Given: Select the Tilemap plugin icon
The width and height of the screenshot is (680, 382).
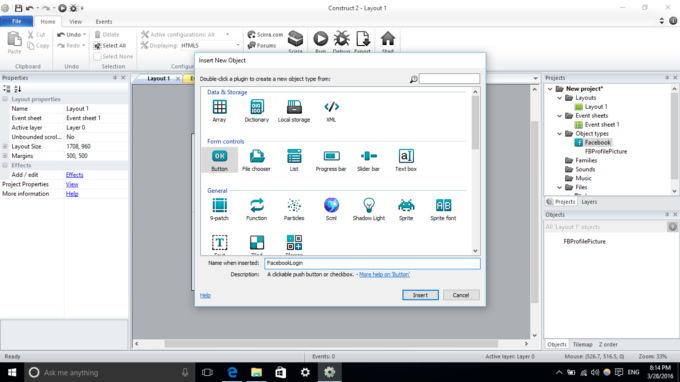Looking at the screenshot, I should point(294,243).
